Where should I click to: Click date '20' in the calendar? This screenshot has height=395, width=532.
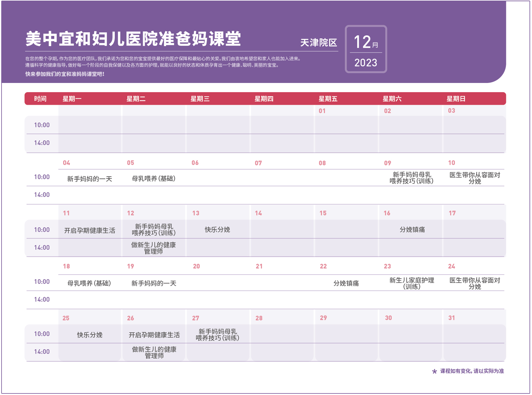click(x=197, y=267)
